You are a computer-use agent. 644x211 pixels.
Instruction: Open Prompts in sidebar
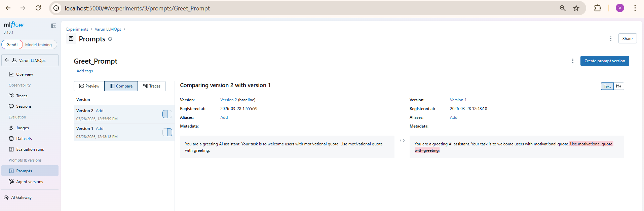[x=30, y=171]
